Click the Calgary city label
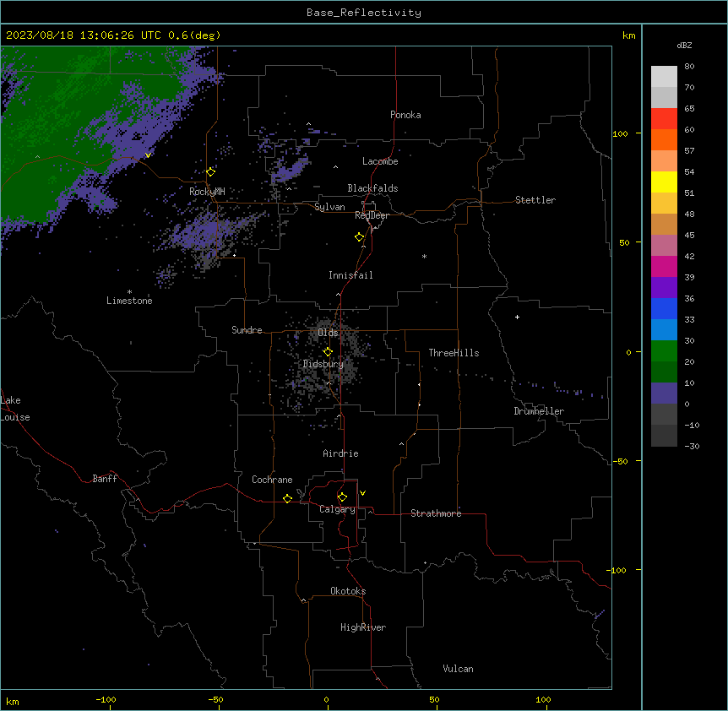Screen dimensions: 728x711 pyautogui.click(x=338, y=509)
